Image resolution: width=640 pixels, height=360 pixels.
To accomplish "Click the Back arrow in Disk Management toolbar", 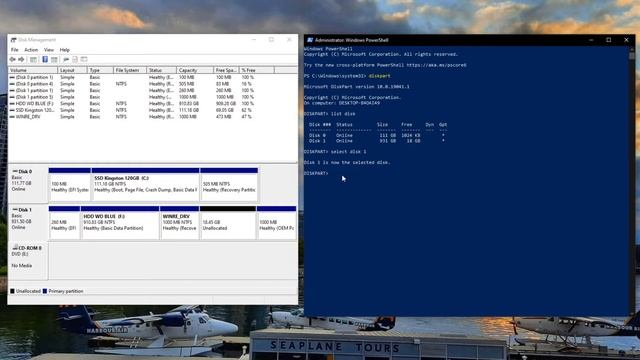I will (x=13, y=60).
